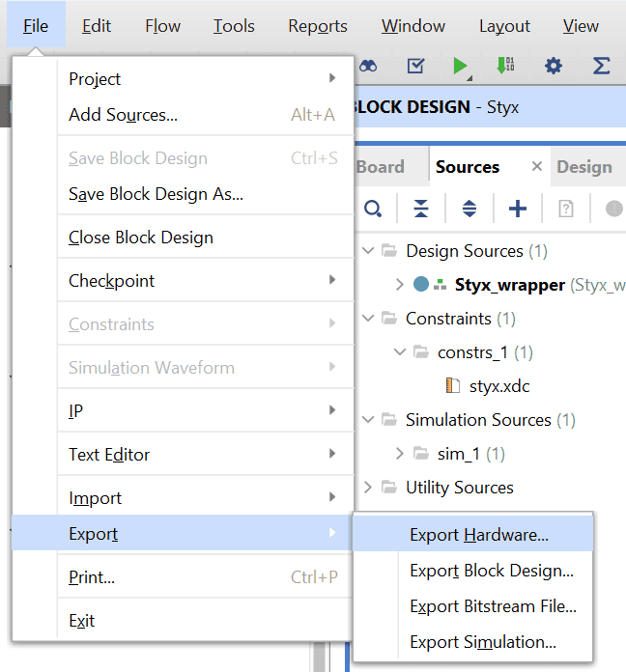Click the green Run play button
Screen dimensions: 626x672
pyautogui.click(x=460, y=66)
